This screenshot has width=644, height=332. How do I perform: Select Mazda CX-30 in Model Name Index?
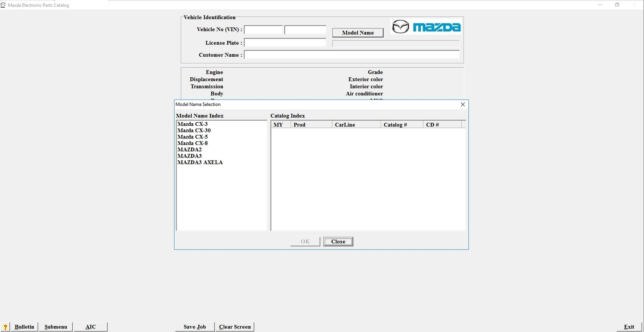point(194,130)
